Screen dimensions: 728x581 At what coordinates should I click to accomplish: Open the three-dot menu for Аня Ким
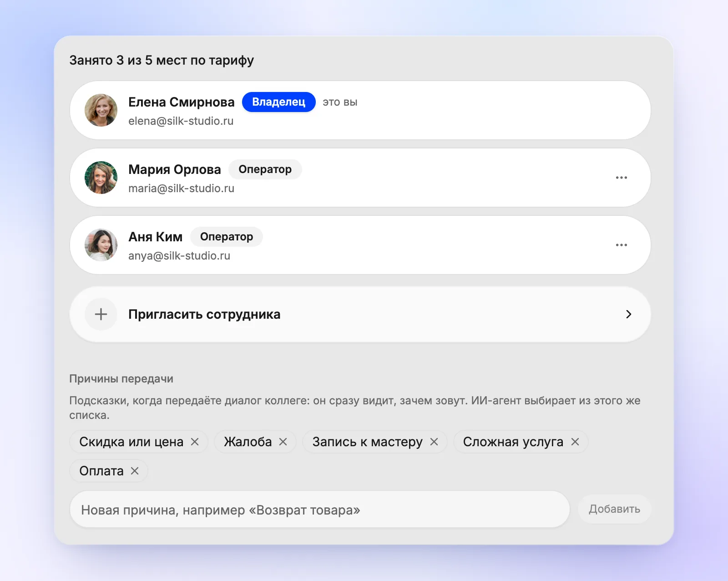[x=621, y=245]
